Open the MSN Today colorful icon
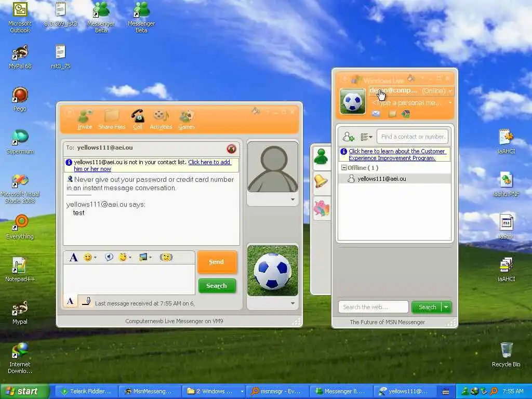This screenshot has height=399, width=532. (406, 114)
